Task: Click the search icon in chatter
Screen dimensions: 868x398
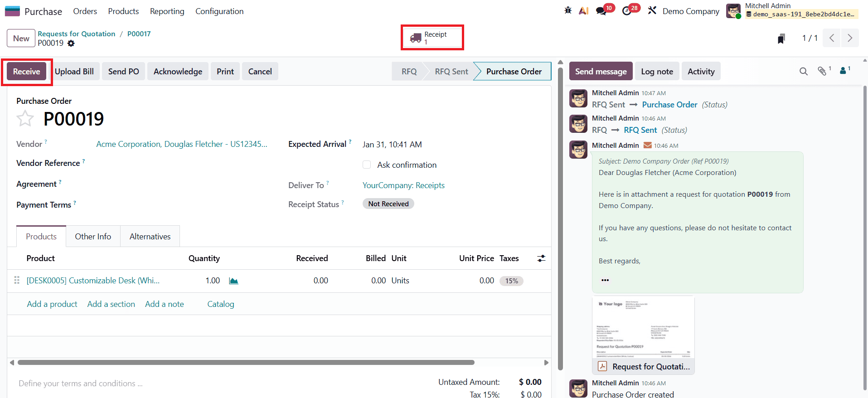Action: pyautogui.click(x=803, y=72)
